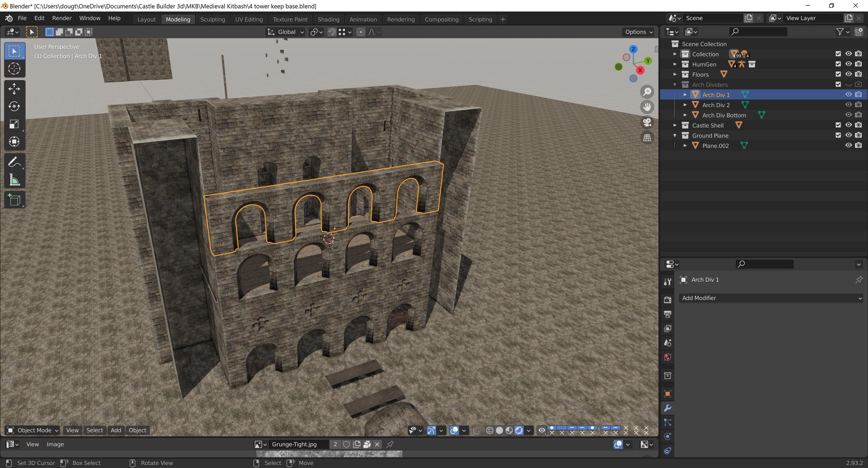Select the Cursor tool in the toolbar
Screen dimensions: 868x468
tap(14, 68)
